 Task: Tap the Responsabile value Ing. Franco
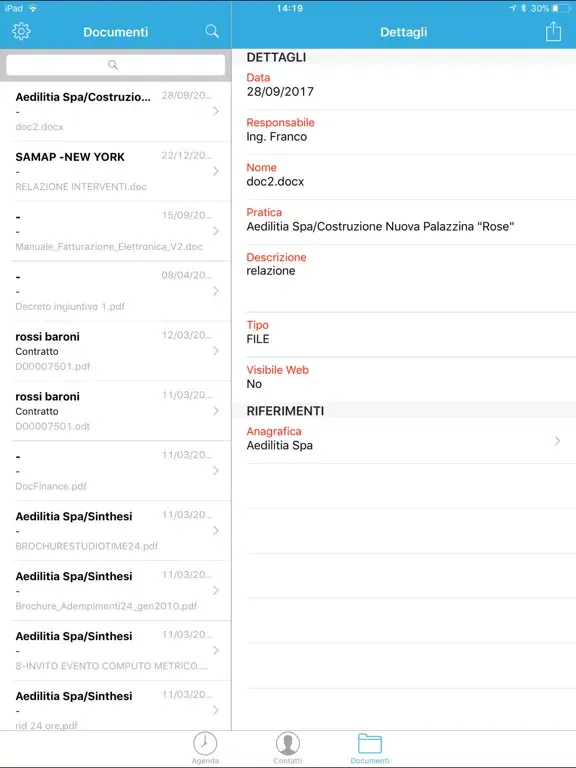(x=277, y=137)
